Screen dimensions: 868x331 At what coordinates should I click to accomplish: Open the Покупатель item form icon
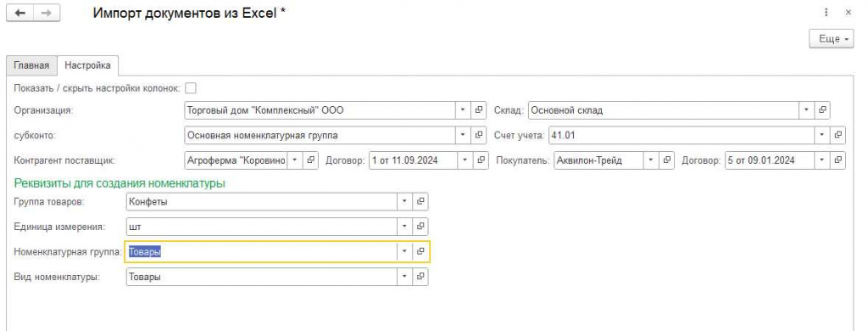point(667,160)
